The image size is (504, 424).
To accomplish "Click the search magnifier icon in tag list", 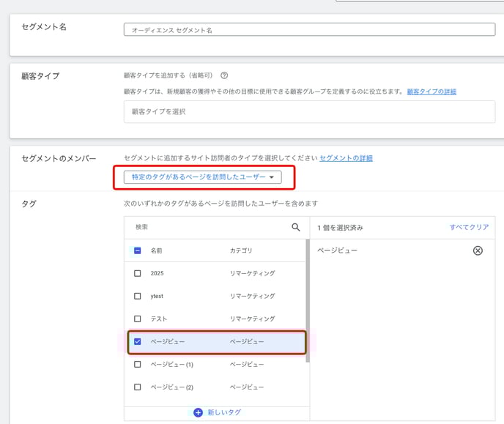I will pyautogui.click(x=296, y=227).
